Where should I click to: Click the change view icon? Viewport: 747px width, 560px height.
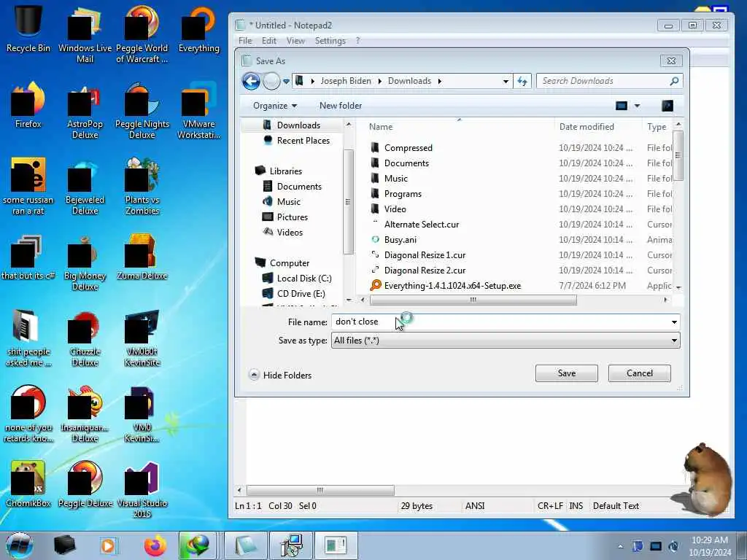[622, 106]
